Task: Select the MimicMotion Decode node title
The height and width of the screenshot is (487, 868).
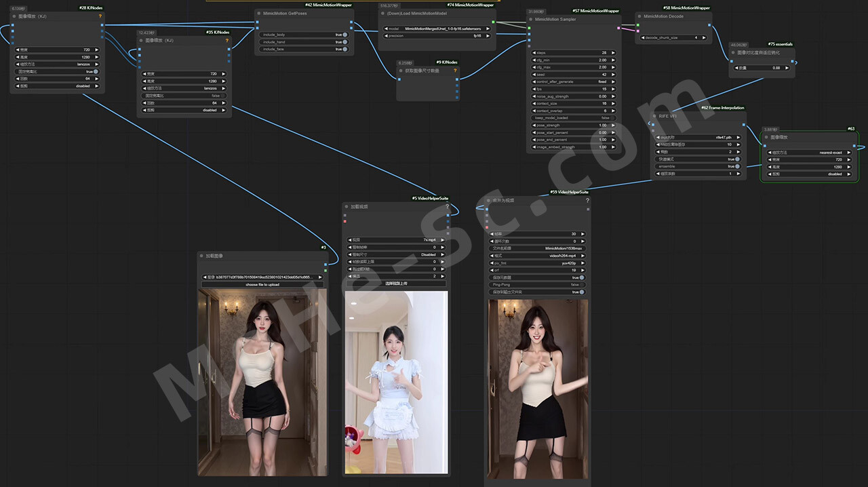Action: pyautogui.click(x=663, y=16)
